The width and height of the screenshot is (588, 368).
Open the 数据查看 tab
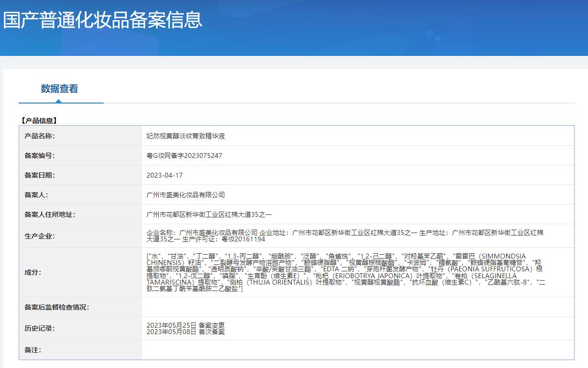59,89
